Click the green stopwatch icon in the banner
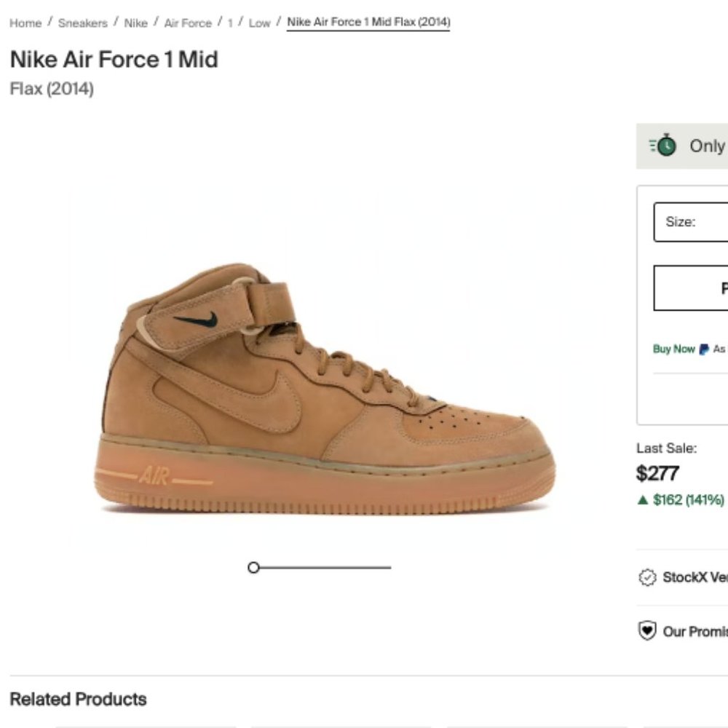 point(667,146)
